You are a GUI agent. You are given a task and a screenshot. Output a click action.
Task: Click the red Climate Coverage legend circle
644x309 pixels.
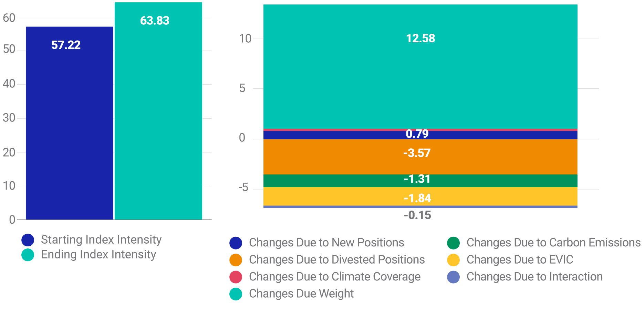coord(236,277)
